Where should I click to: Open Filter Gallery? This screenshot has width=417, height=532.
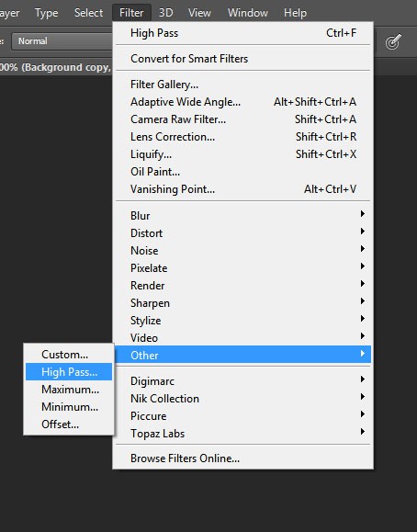[242, 85]
